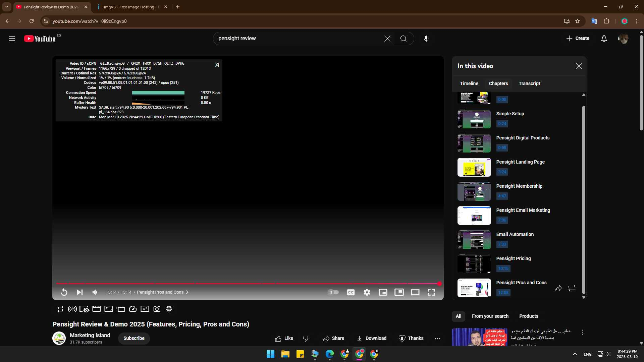Viewport: 644px width, 362px height.
Task: Open options for the Arabic recommended video
Action: (x=583, y=332)
